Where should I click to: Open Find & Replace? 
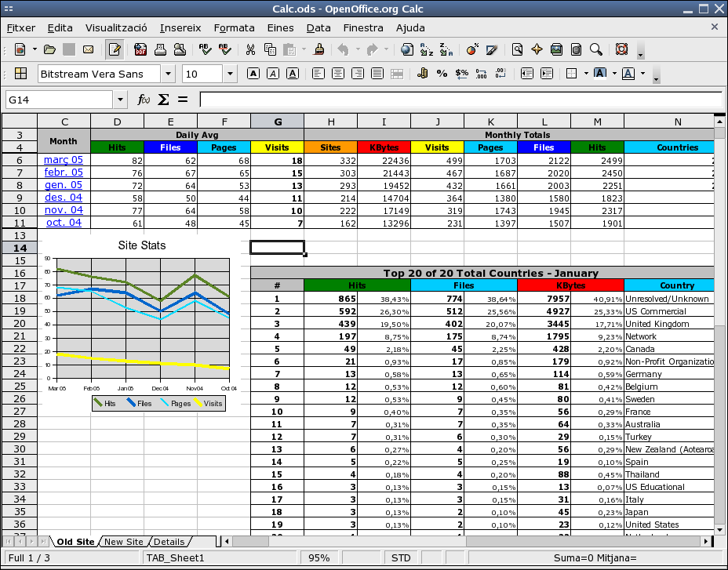point(517,49)
